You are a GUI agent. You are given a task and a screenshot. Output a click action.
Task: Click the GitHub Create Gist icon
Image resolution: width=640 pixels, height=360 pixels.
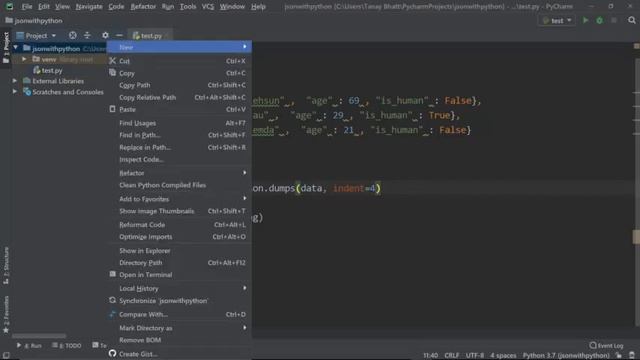(113, 353)
